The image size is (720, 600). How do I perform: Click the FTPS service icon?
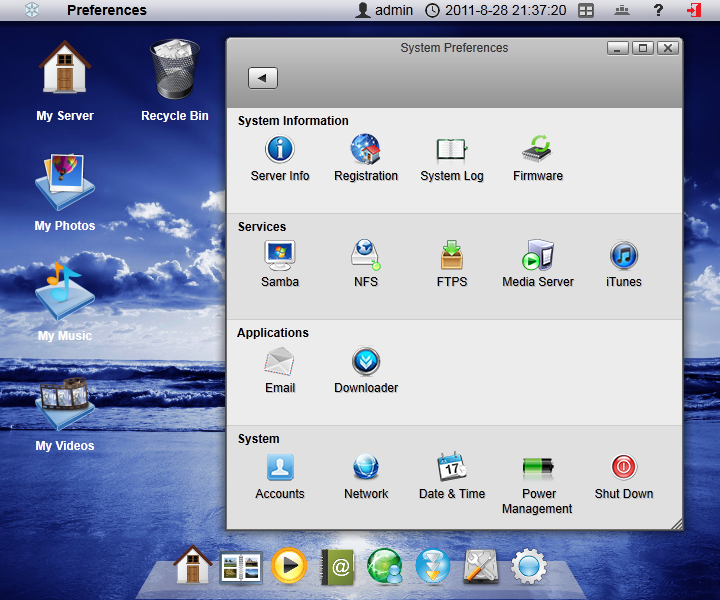click(x=452, y=257)
